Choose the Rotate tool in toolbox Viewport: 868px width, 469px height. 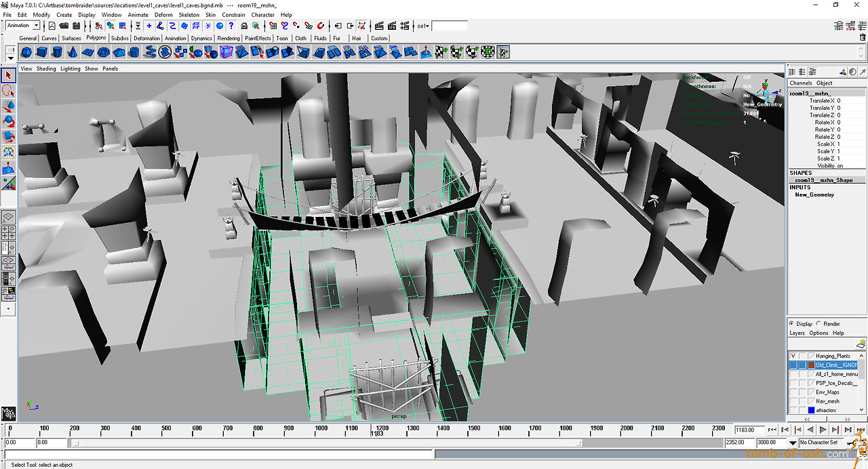pos(9,122)
